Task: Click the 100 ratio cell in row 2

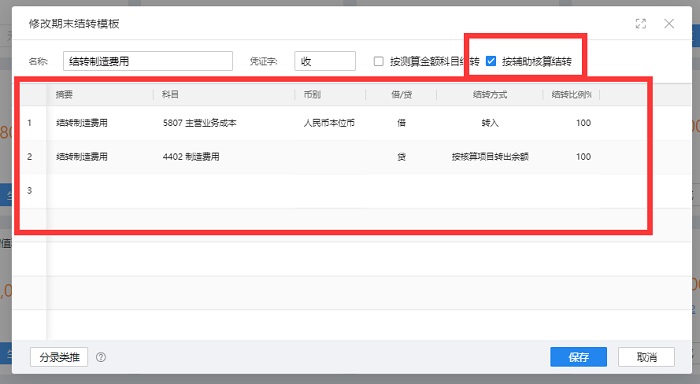Action: [583, 157]
